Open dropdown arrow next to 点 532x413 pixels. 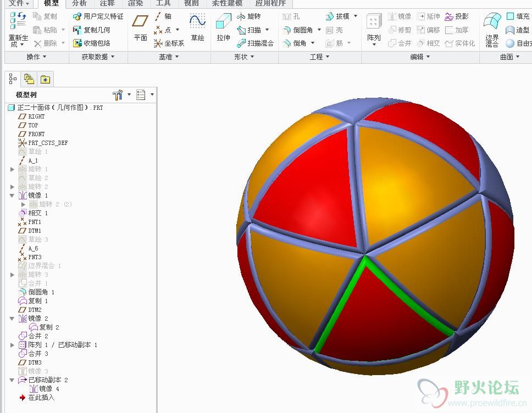click(178, 30)
